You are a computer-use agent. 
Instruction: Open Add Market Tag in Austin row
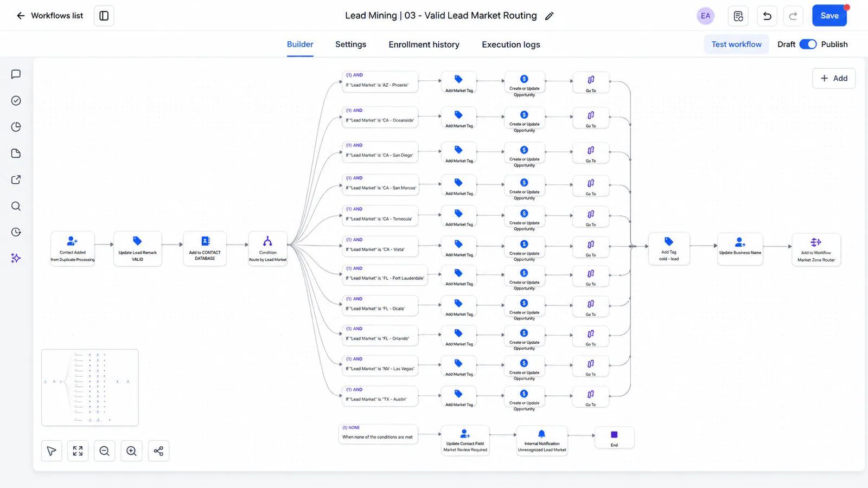pos(459,397)
